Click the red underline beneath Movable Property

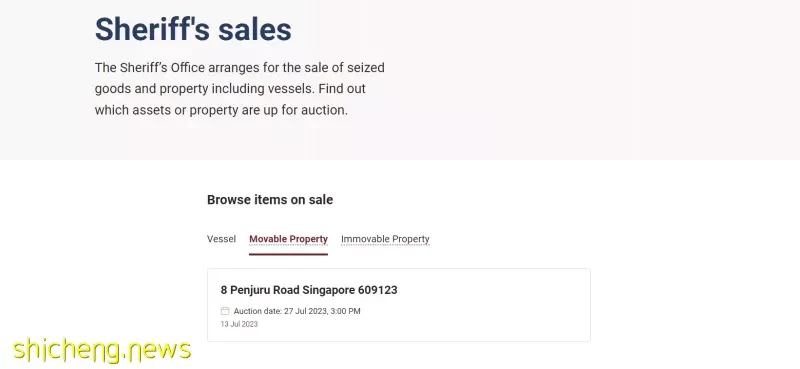pos(288,254)
